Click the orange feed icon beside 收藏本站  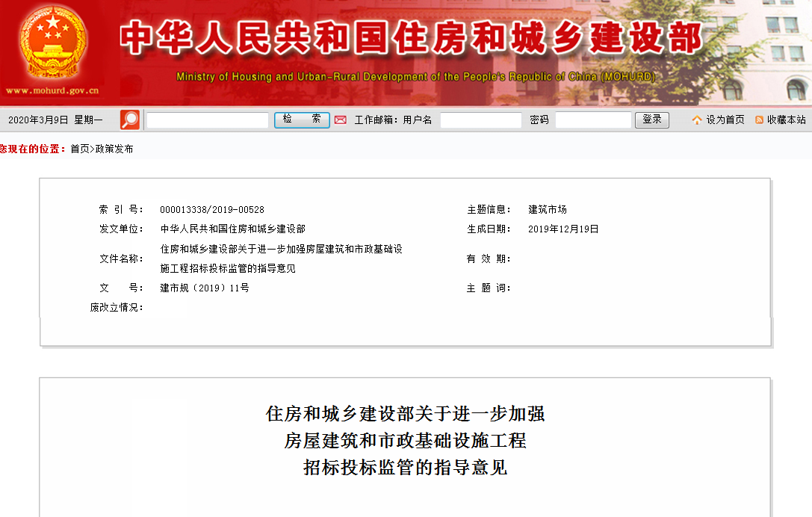(759, 120)
